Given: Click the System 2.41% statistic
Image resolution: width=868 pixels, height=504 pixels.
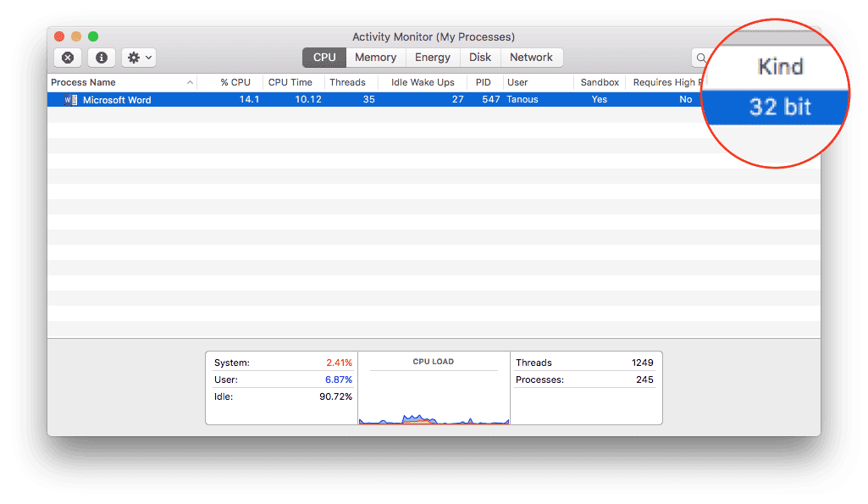Looking at the screenshot, I should pos(283,363).
